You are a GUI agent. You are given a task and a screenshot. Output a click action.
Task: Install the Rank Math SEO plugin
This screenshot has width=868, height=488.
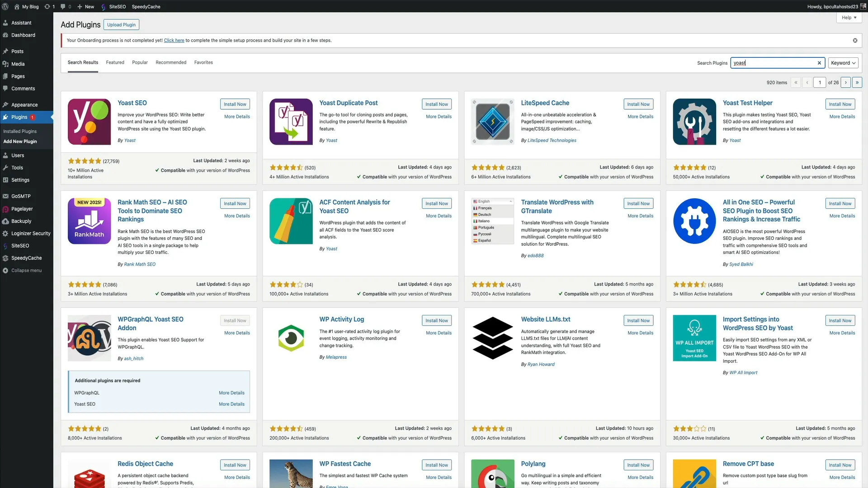click(x=235, y=203)
